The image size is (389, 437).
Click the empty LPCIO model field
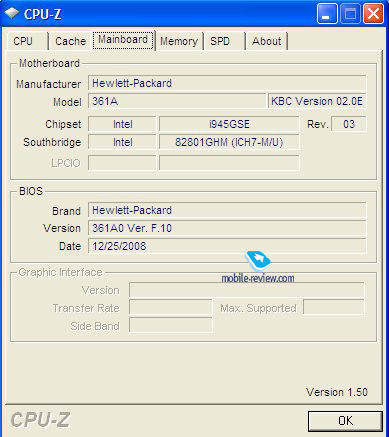click(x=229, y=163)
